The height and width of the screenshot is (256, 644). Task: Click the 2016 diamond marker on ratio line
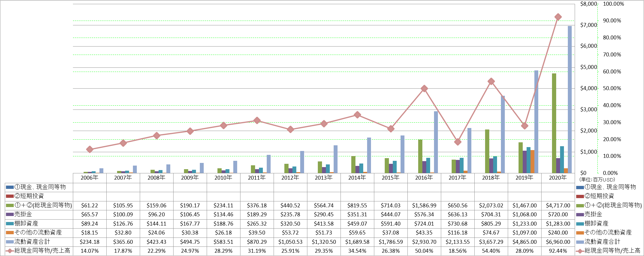point(424,89)
